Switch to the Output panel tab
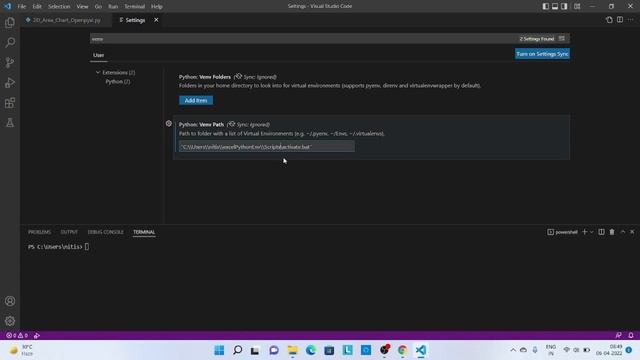The width and height of the screenshot is (640, 360). click(x=69, y=232)
